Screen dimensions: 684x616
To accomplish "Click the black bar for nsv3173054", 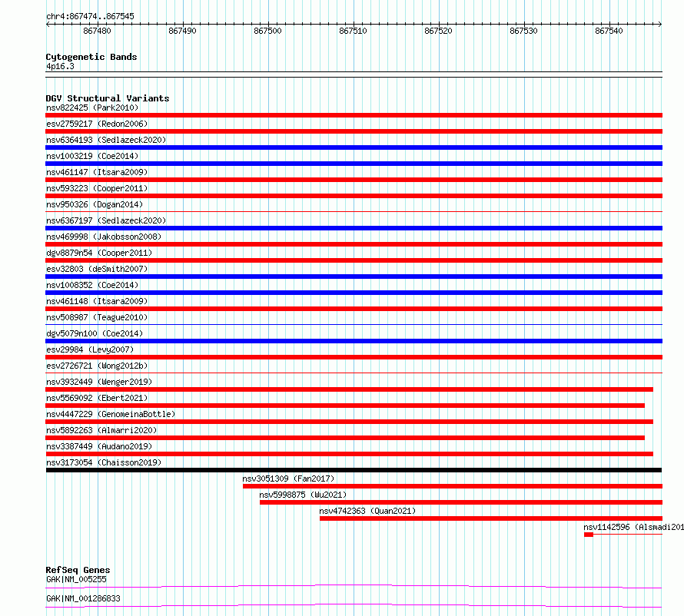I will (354, 470).
